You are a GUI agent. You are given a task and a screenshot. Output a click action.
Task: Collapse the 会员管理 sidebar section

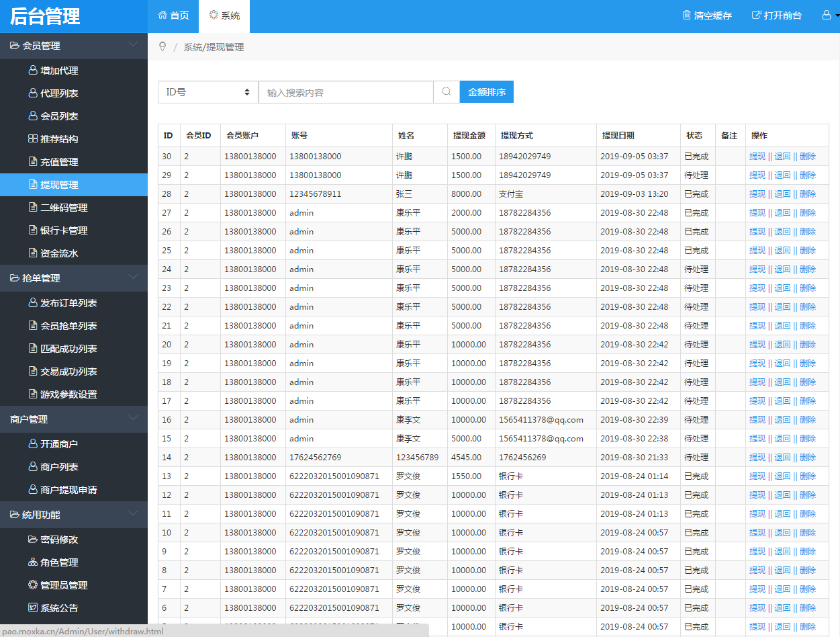point(74,46)
